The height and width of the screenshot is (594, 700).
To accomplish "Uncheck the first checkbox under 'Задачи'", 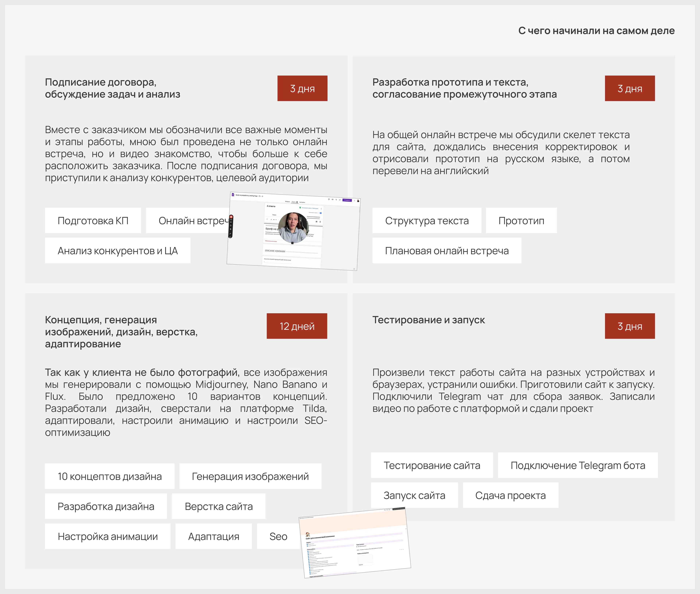I will tap(307, 544).
